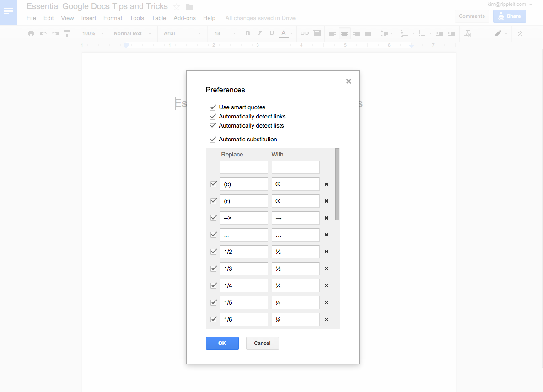This screenshot has height=392, width=543.
Task: Open the zoom 100% dropdown
Action: coord(93,33)
